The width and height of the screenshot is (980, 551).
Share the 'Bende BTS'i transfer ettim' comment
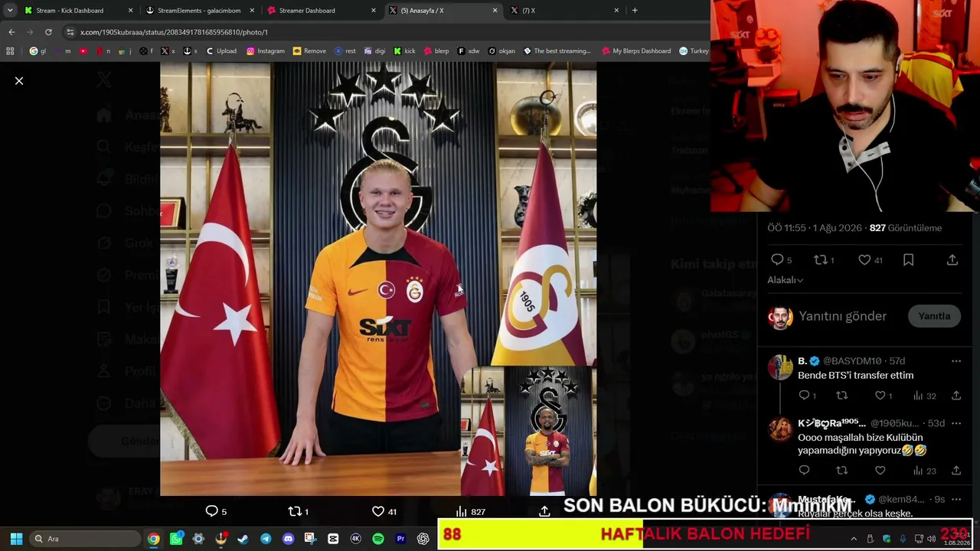click(x=956, y=396)
